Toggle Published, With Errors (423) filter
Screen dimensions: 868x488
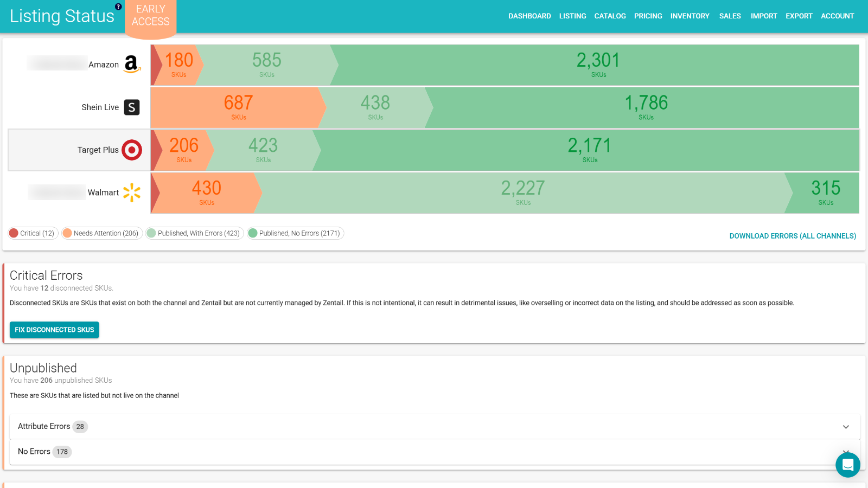(x=195, y=233)
